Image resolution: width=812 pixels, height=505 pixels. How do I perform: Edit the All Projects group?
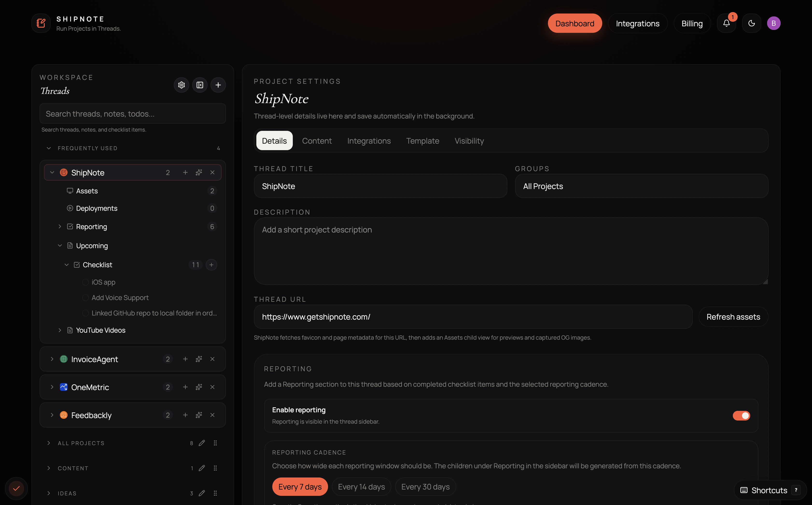coord(202,443)
